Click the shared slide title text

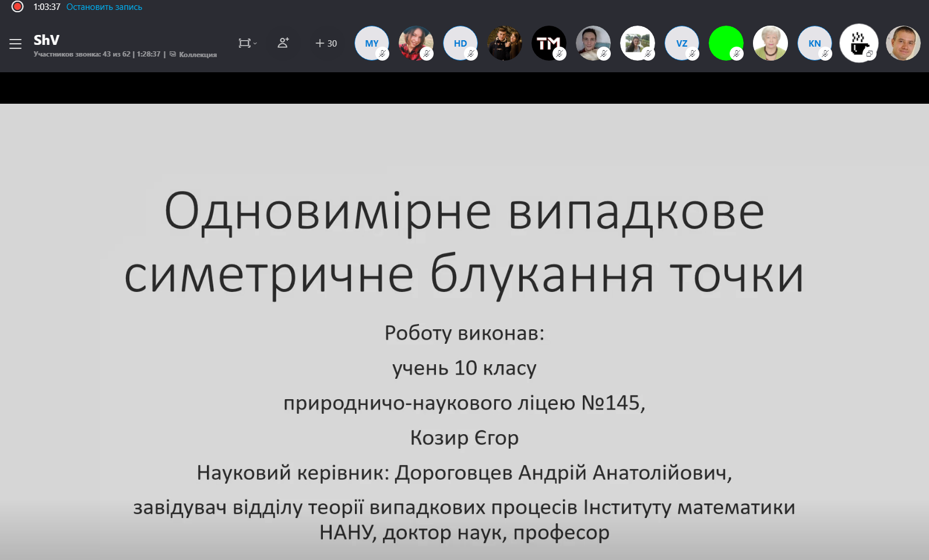pos(464,242)
